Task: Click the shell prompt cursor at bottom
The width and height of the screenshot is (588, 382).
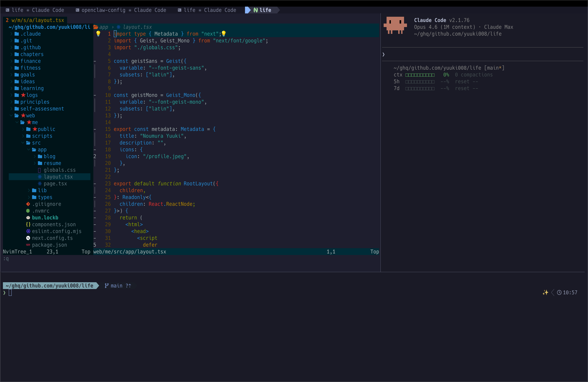Action: tap(10, 293)
